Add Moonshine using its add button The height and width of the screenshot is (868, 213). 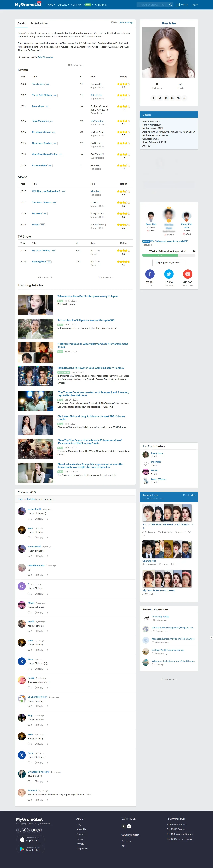47,106
